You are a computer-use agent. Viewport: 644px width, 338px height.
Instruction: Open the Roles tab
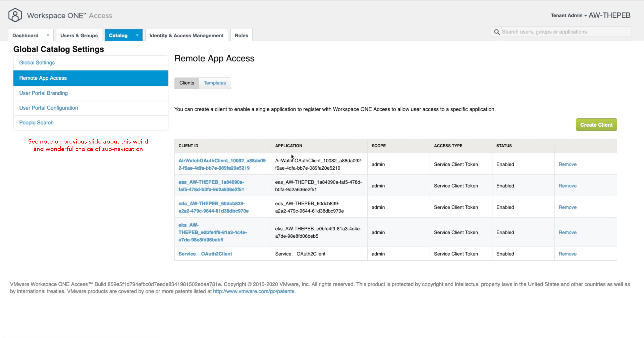[x=241, y=35]
